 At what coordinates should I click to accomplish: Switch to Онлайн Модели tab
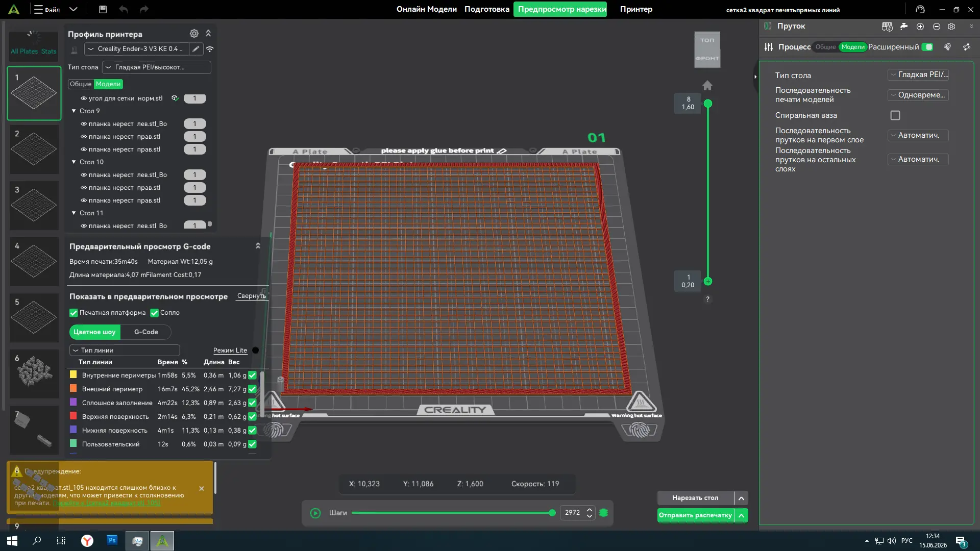427,9
